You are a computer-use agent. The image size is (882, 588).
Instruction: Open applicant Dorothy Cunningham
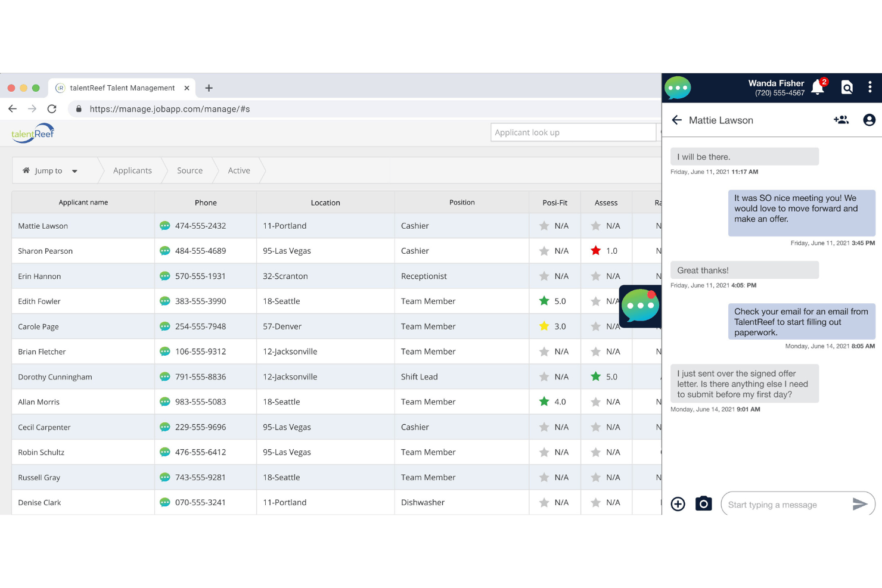[55, 377]
